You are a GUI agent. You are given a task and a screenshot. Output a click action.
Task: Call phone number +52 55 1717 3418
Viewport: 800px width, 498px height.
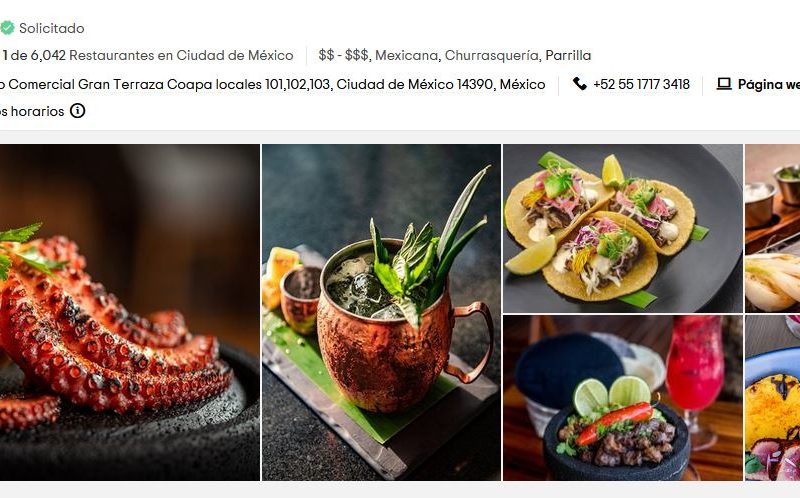pos(641,84)
